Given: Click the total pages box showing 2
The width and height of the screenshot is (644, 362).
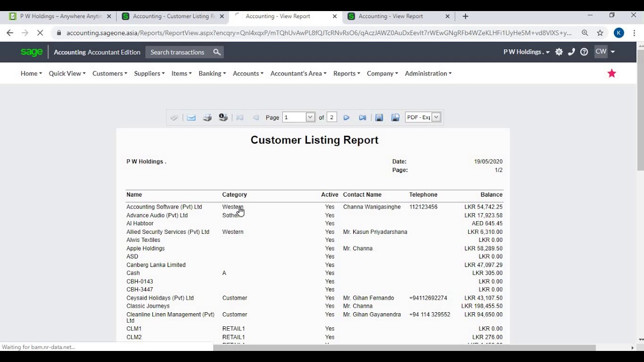Looking at the screenshot, I should point(332,117).
